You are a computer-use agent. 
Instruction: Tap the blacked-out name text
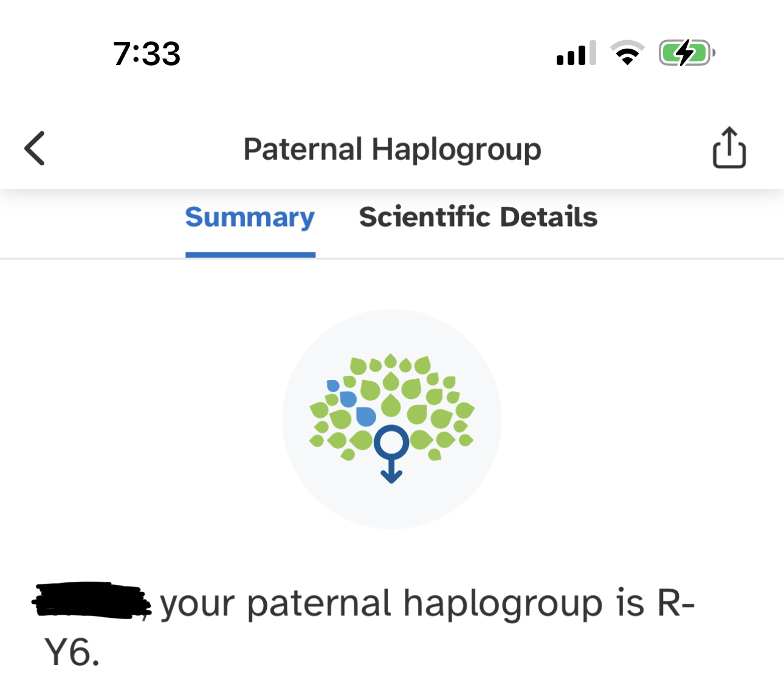click(91, 601)
